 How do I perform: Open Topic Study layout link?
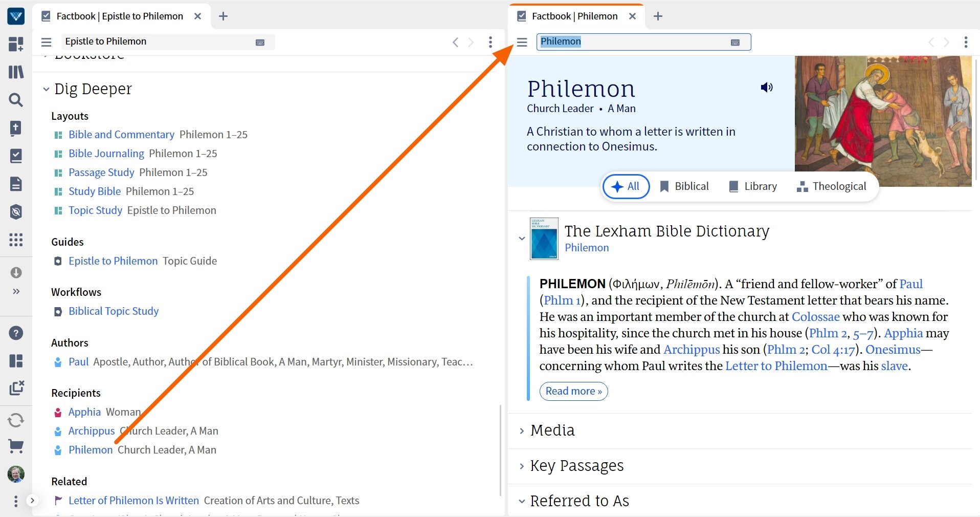tap(95, 210)
